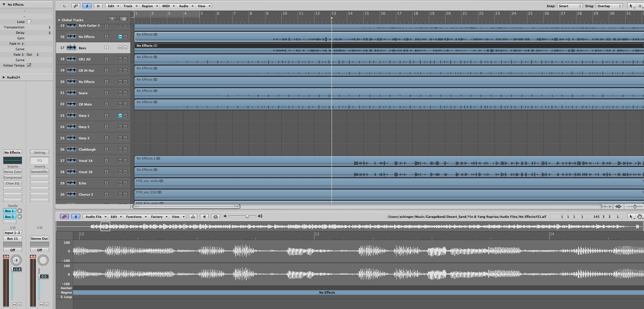This screenshot has height=309, width=644.
Task: Solo the Snare track
Action: 125,93
